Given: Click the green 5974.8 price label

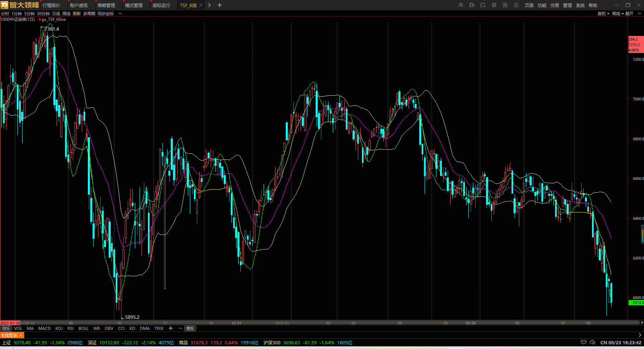Looking at the screenshot, I should (636, 303).
